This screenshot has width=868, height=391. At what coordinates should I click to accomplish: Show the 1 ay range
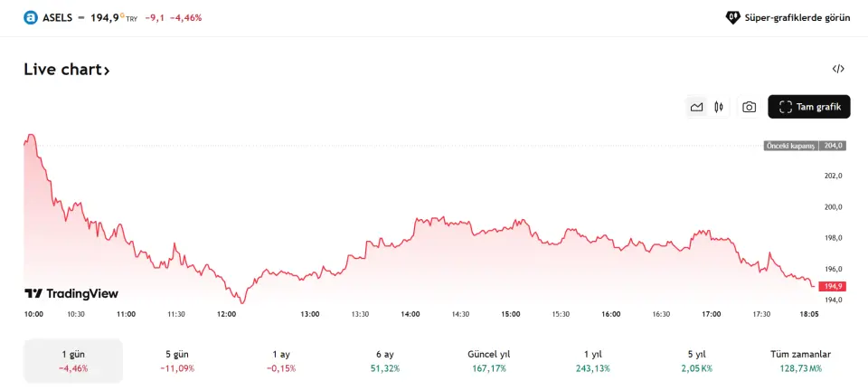(x=280, y=360)
